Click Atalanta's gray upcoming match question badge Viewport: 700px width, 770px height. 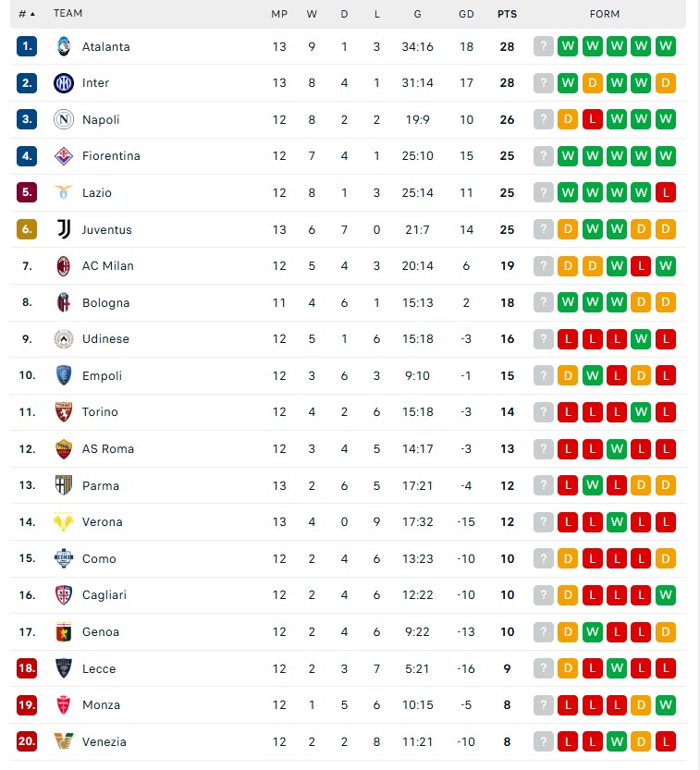(x=544, y=46)
